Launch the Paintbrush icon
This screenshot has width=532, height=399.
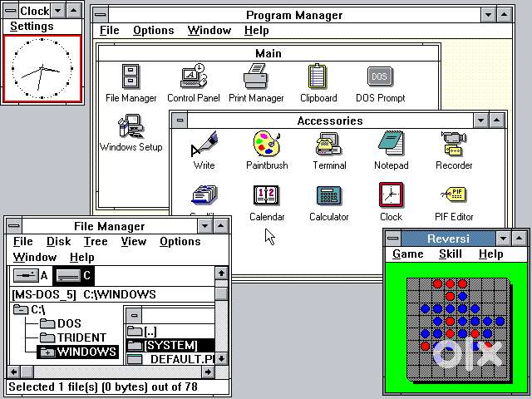tap(267, 150)
